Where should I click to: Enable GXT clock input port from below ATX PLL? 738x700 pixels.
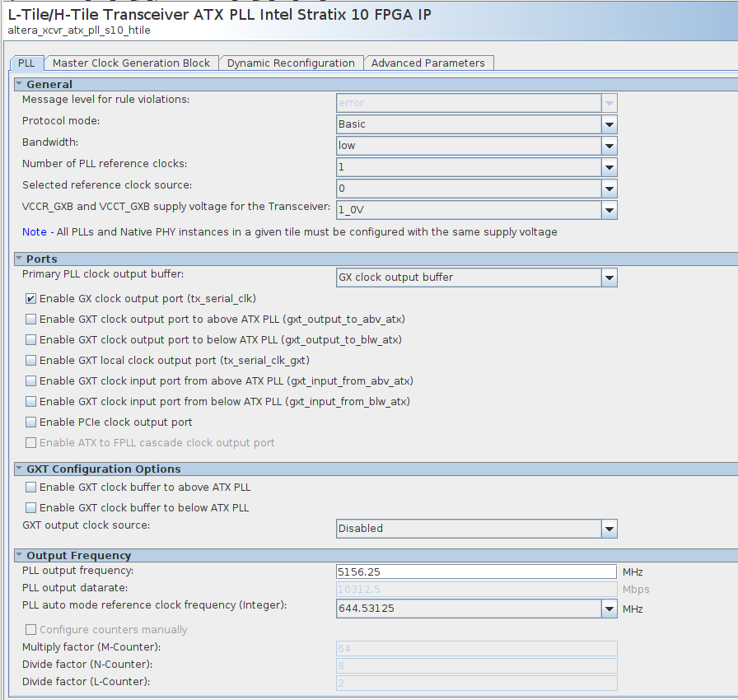pyautogui.click(x=30, y=402)
